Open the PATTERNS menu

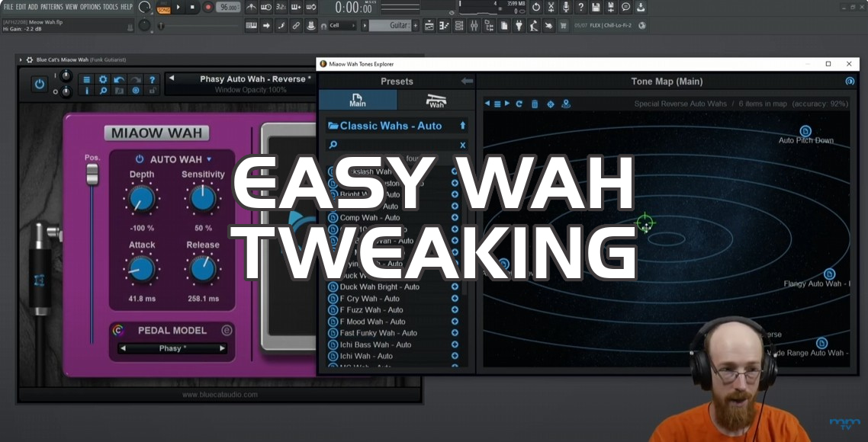click(51, 7)
